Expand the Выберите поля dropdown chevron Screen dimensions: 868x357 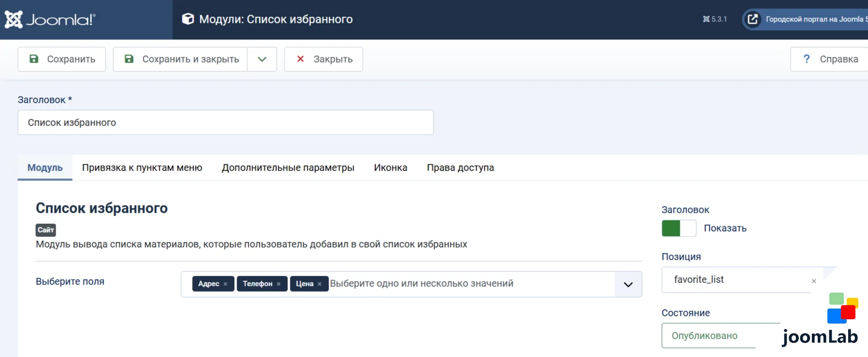coord(628,284)
